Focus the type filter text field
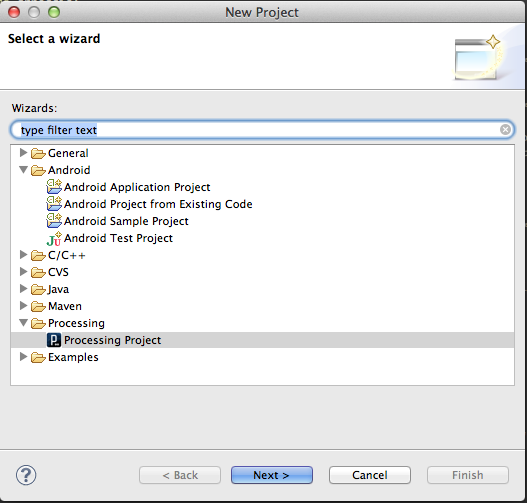Image resolution: width=527 pixels, height=503 pixels. pos(262,130)
